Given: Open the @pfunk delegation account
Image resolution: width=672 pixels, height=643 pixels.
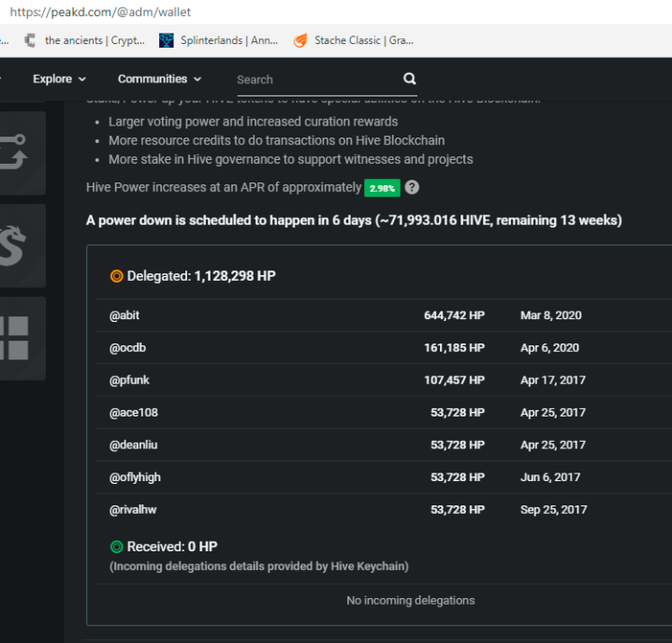Looking at the screenshot, I should coord(129,380).
